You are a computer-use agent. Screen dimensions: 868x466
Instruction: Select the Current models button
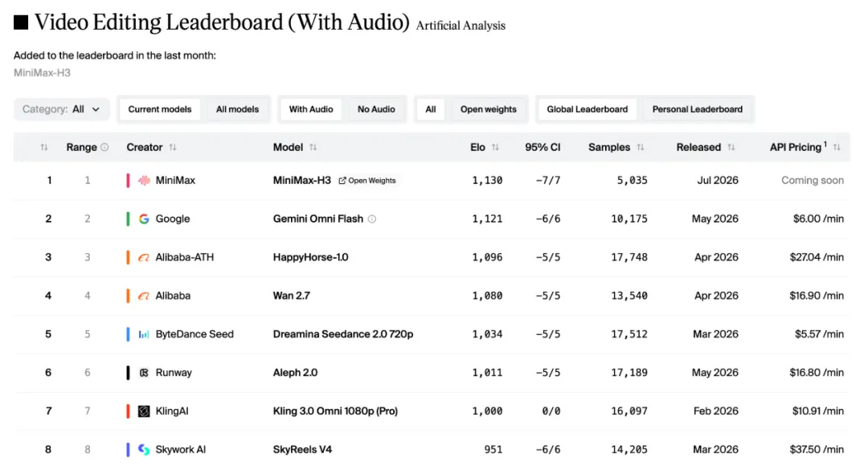click(160, 109)
